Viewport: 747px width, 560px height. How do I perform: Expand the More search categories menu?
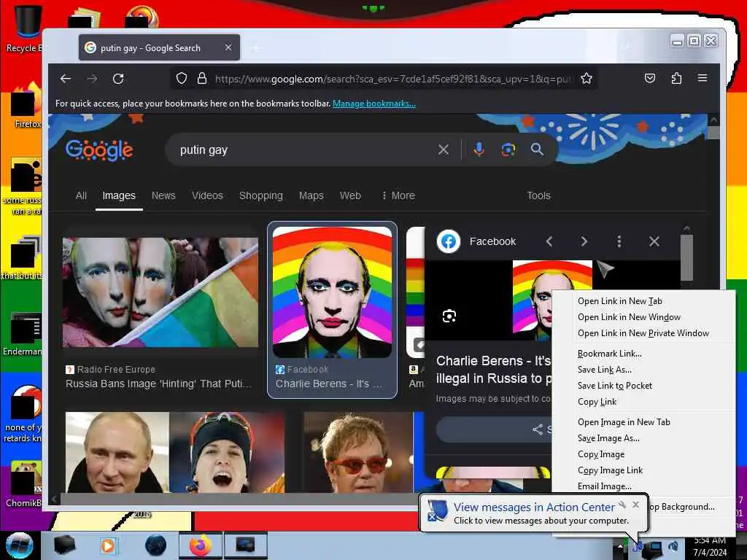398,195
